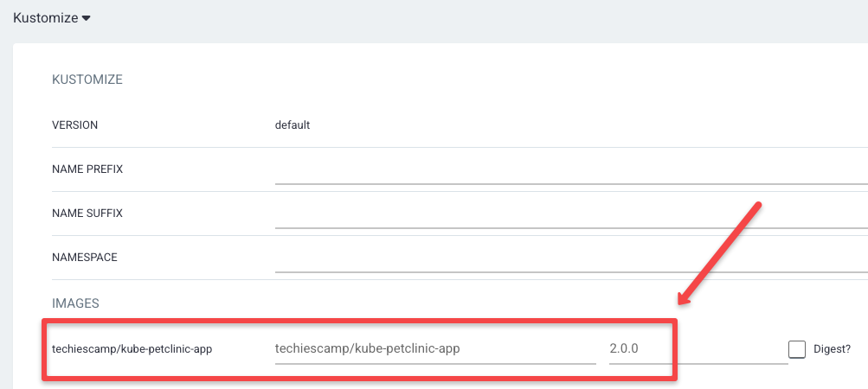Select the VERSION field label

75,124
